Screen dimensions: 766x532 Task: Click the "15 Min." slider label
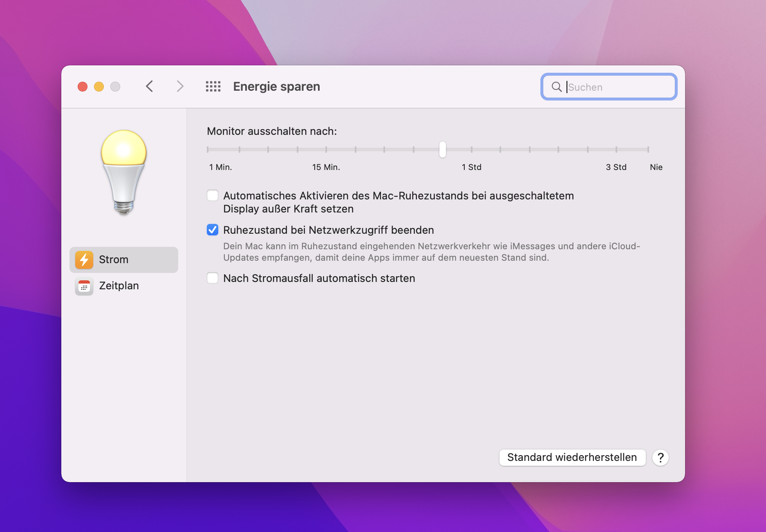click(326, 167)
